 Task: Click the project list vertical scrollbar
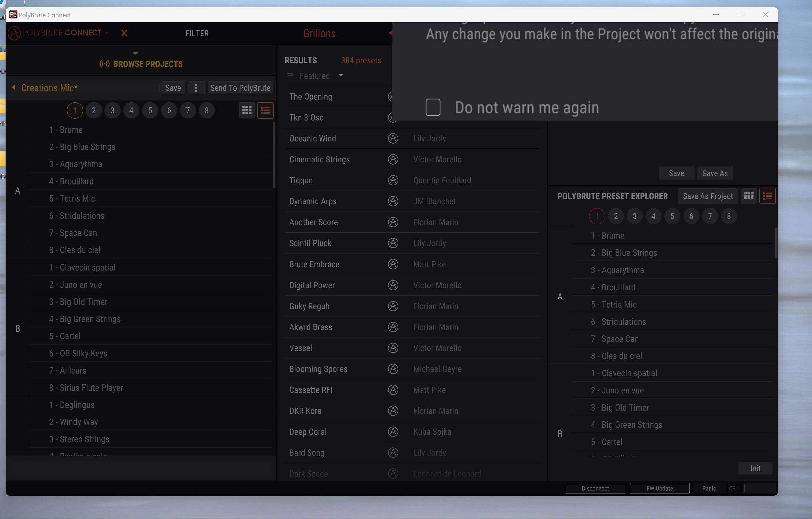click(x=274, y=155)
